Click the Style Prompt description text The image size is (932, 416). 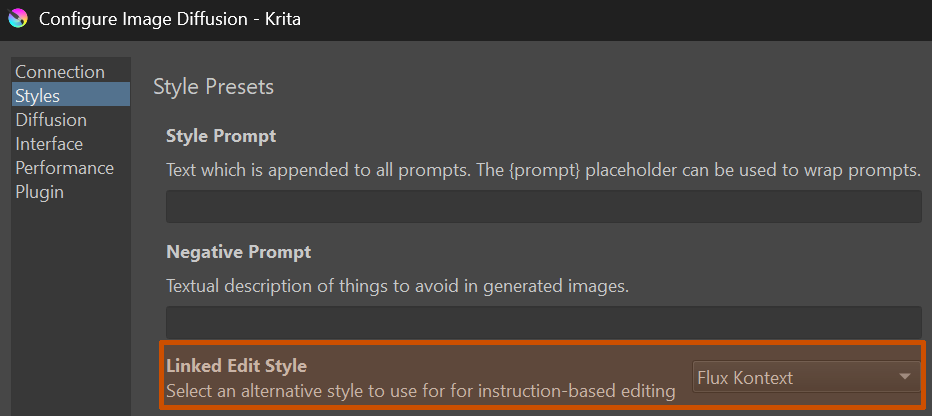point(542,170)
